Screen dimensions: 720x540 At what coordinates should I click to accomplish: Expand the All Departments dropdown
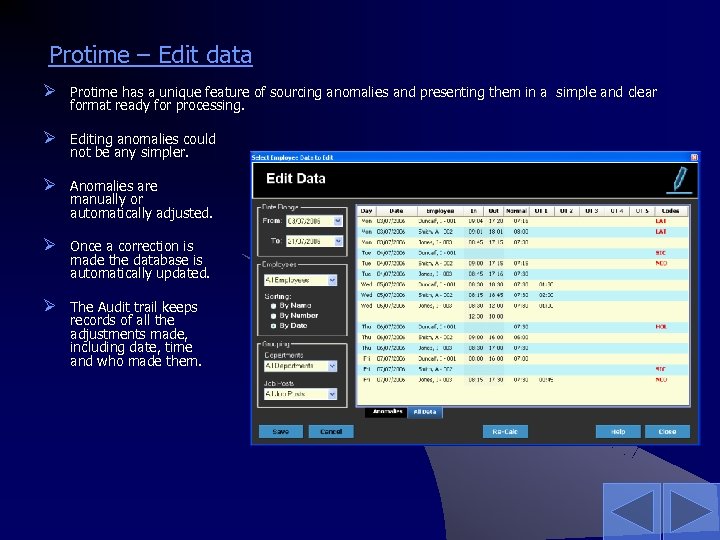[332, 366]
